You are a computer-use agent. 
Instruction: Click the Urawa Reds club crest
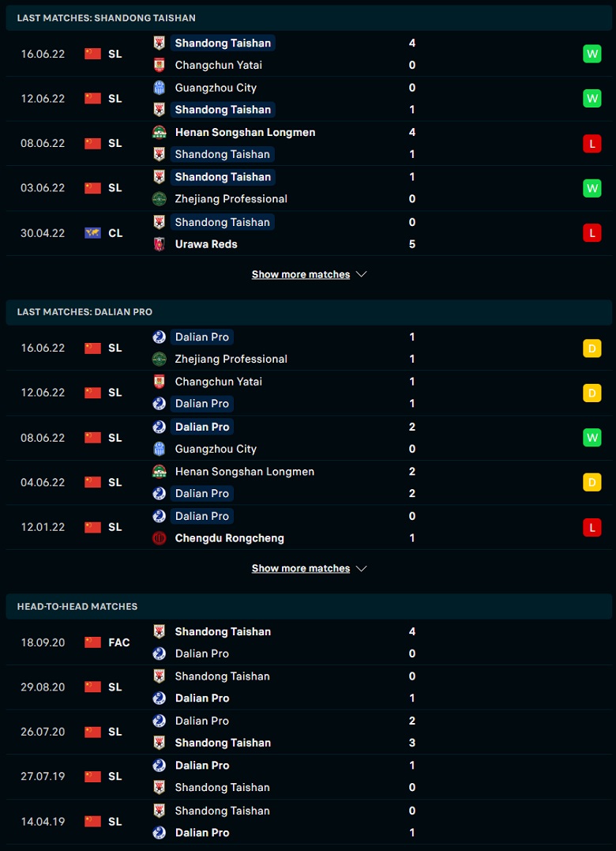click(x=159, y=244)
